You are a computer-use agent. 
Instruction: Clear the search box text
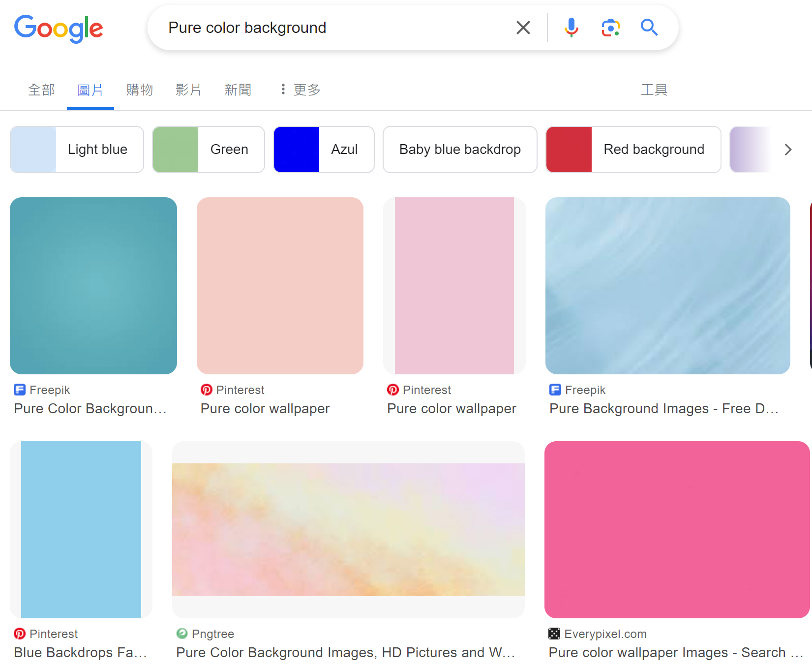coord(523,28)
